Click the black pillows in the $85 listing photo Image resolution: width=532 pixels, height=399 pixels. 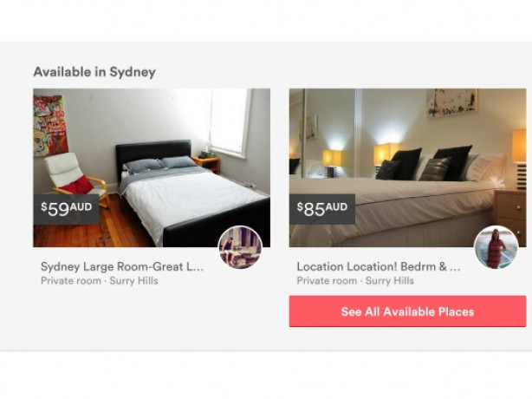tap(428, 164)
